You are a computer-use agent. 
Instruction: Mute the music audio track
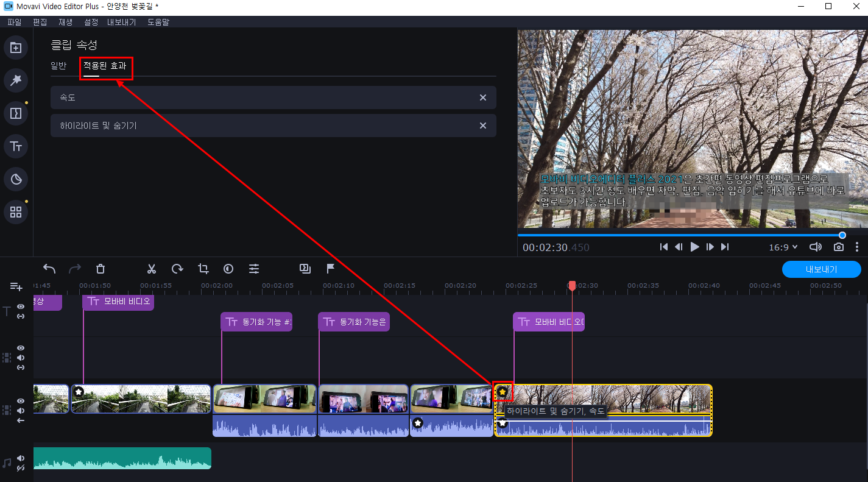click(21, 458)
